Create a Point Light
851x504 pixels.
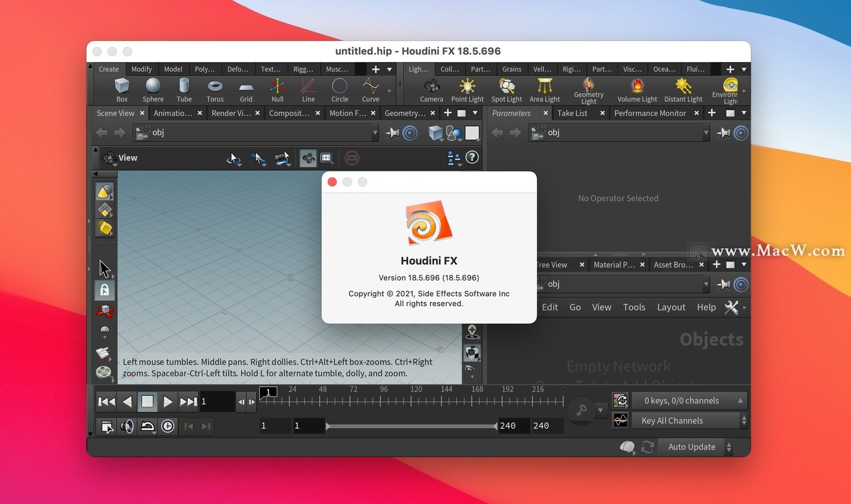(468, 90)
